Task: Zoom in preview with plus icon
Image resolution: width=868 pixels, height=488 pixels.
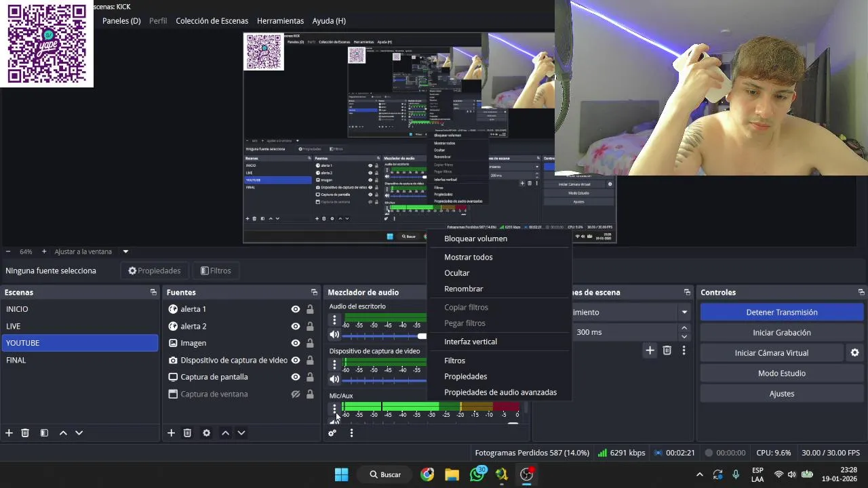Action: click(44, 251)
